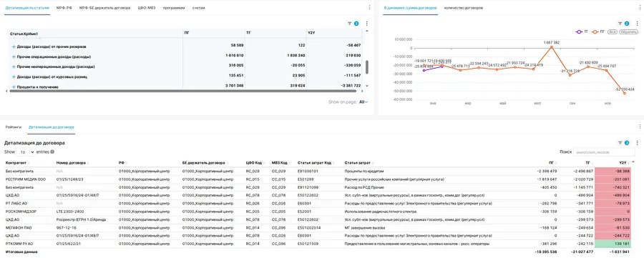This screenshot has height=258, width=644.
Task: Click info icon next to entries label
Action: tap(52, 152)
